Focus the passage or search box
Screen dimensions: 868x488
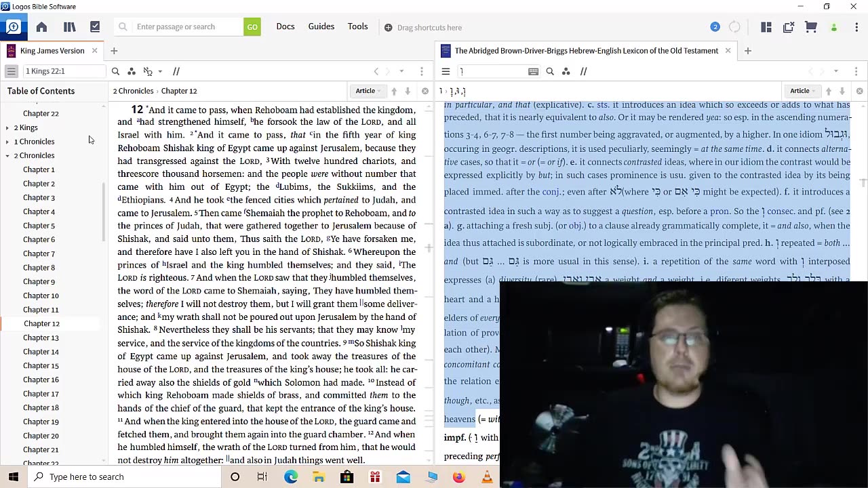(179, 27)
